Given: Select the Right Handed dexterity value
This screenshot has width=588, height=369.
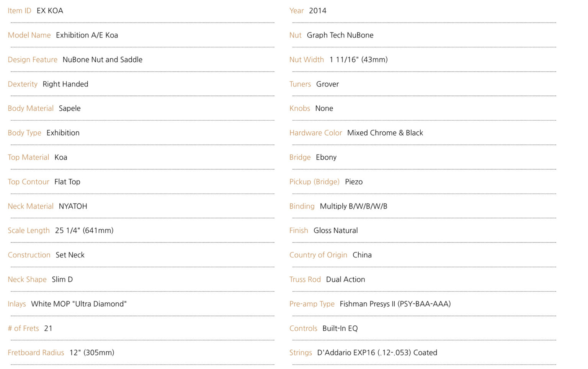Looking at the screenshot, I should tap(65, 84).
